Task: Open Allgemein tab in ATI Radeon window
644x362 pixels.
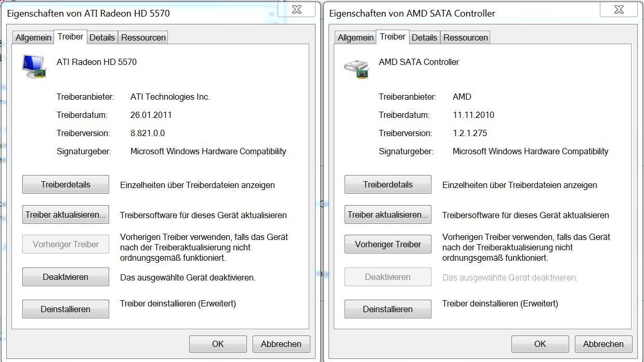Action: [33, 37]
